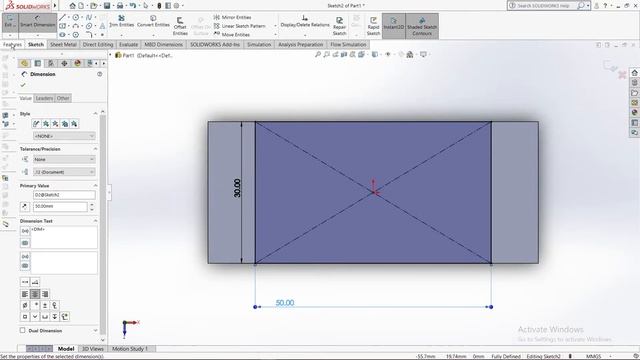Insert the degree symbol button
Screen dimensions: 640x360
coord(35,305)
